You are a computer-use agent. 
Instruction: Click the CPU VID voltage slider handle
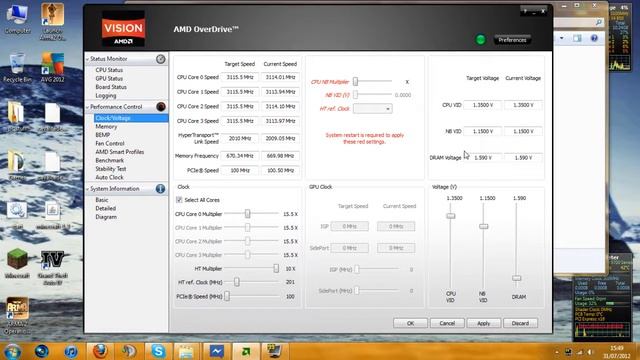[x=451, y=216]
